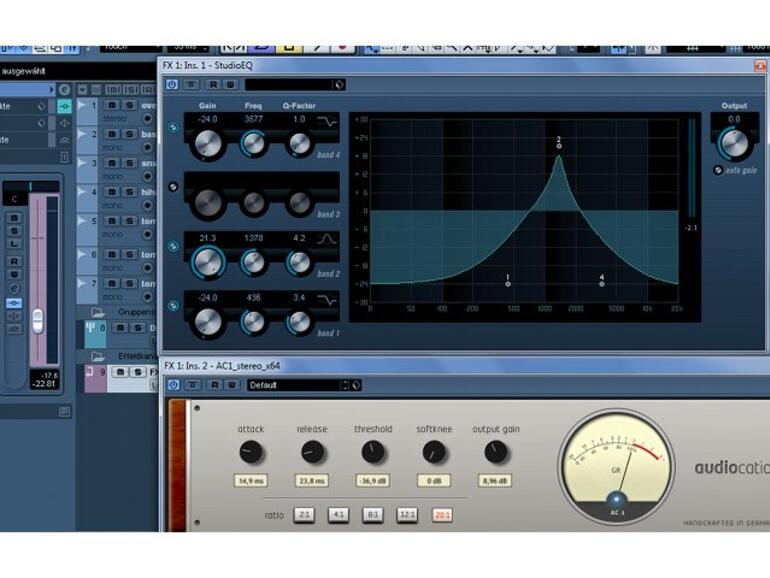Viewport: 770px width, 578px height.
Task: Click the band 2 peak filter icon
Action: 327,239
